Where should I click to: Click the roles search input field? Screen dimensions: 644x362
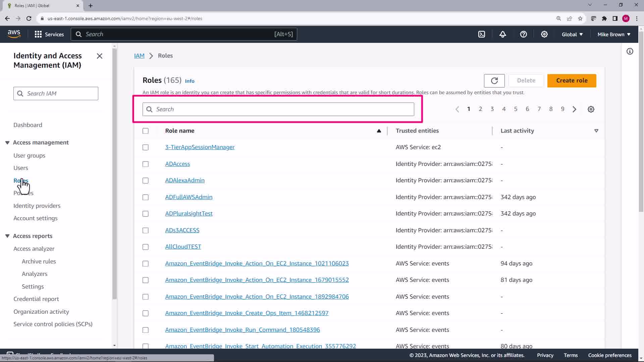pyautogui.click(x=278, y=109)
